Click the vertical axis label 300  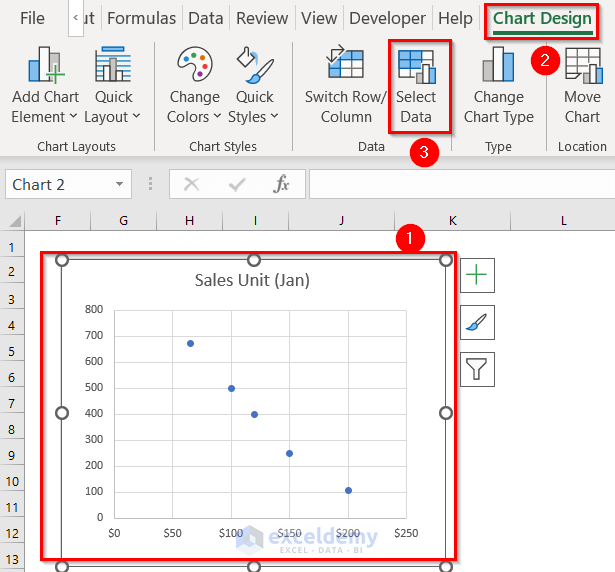point(94,439)
